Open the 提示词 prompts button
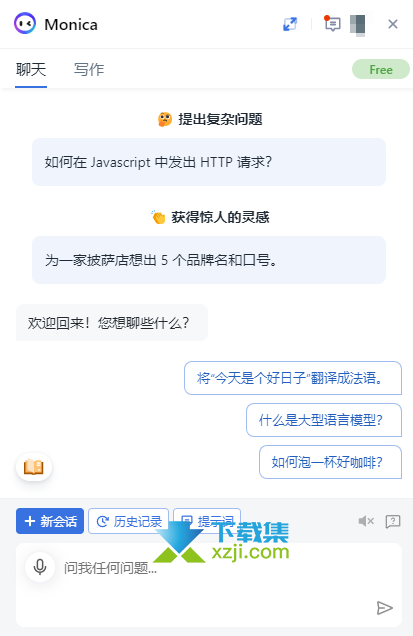 click(x=207, y=521)
